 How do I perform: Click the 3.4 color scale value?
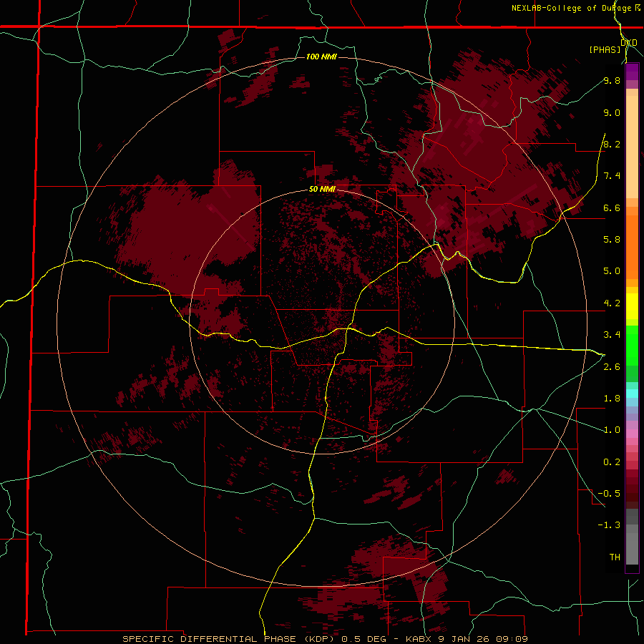pyautogui.click(x=612, y=335)
